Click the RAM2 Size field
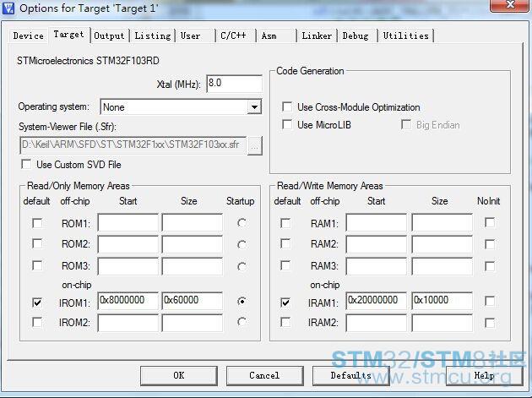 pos(442,244)
